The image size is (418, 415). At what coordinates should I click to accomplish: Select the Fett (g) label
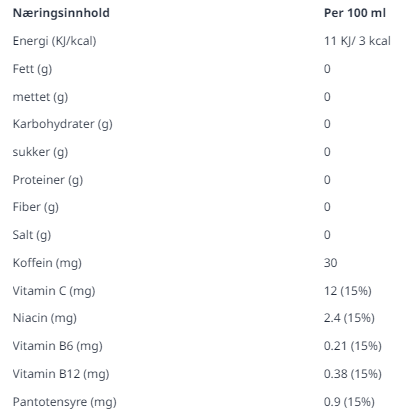pos(32,69)
